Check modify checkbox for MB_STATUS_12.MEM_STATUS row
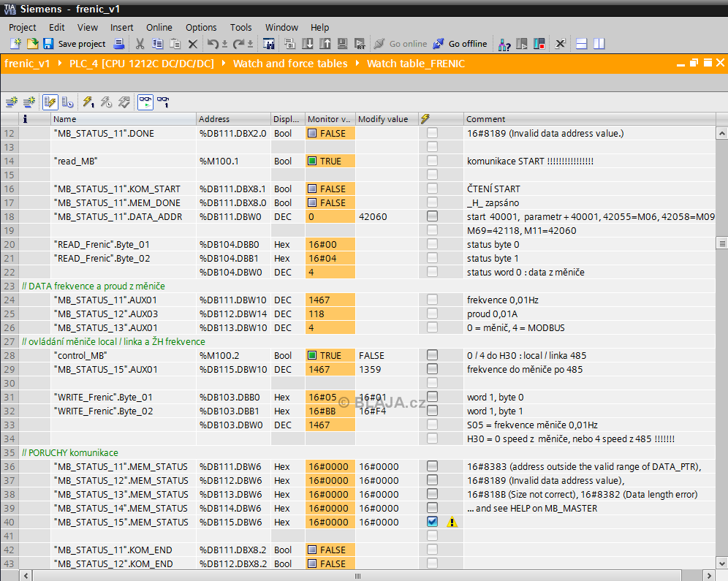Image resolution: width=728 pixels, height=581 pixels. (x=432, y=480)
